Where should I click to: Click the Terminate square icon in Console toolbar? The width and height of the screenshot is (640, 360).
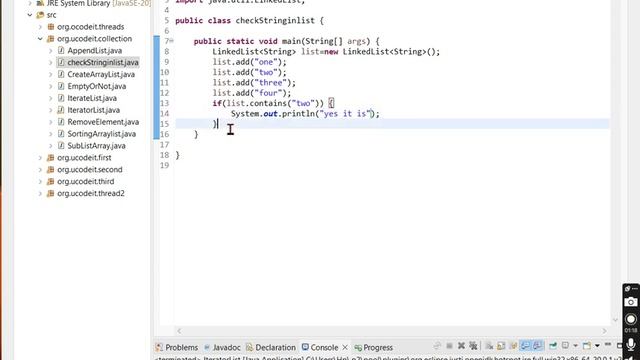449,346
